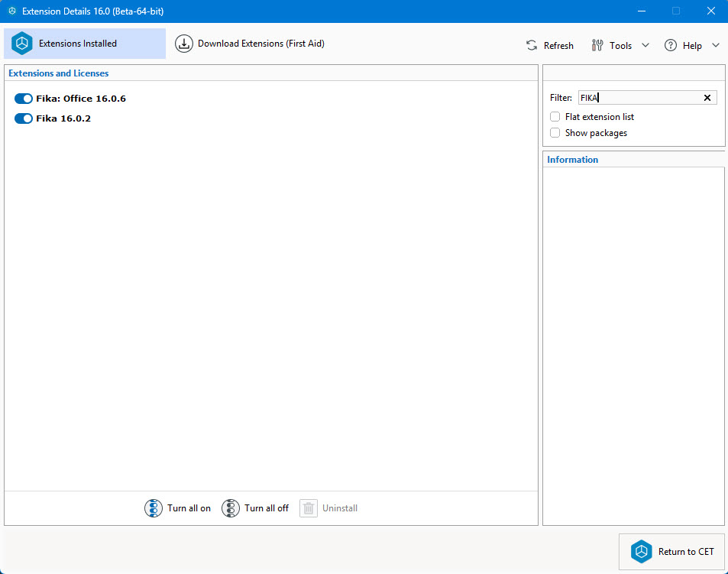
Task: Click the Extensions and Licenses header
Action: coord(59,73)
